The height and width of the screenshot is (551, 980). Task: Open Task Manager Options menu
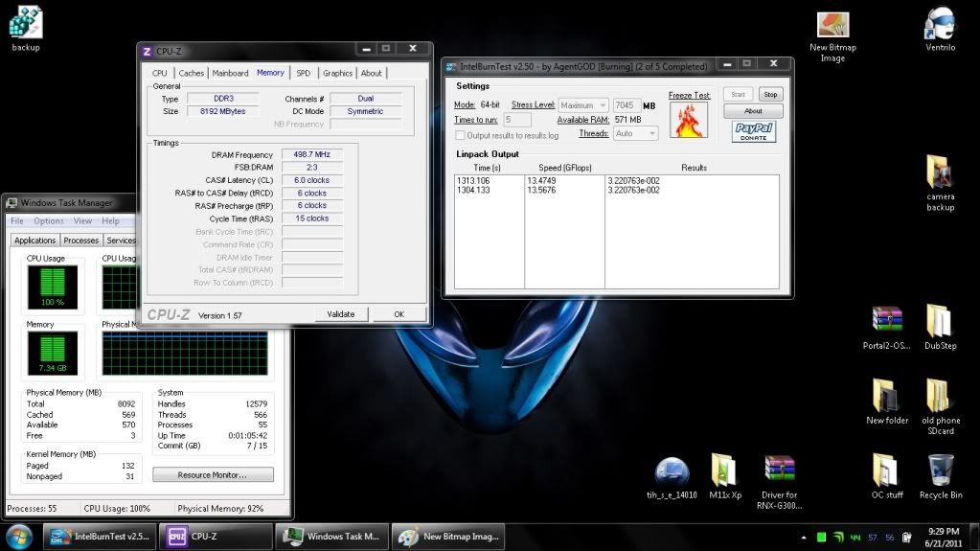[49, 220]
